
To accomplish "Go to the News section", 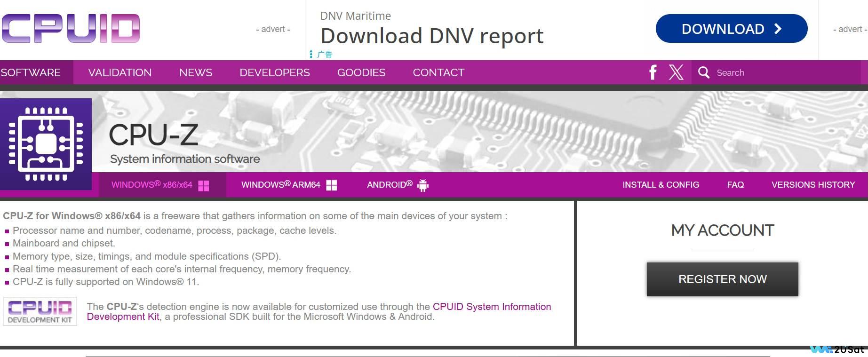I will [196, 72].
